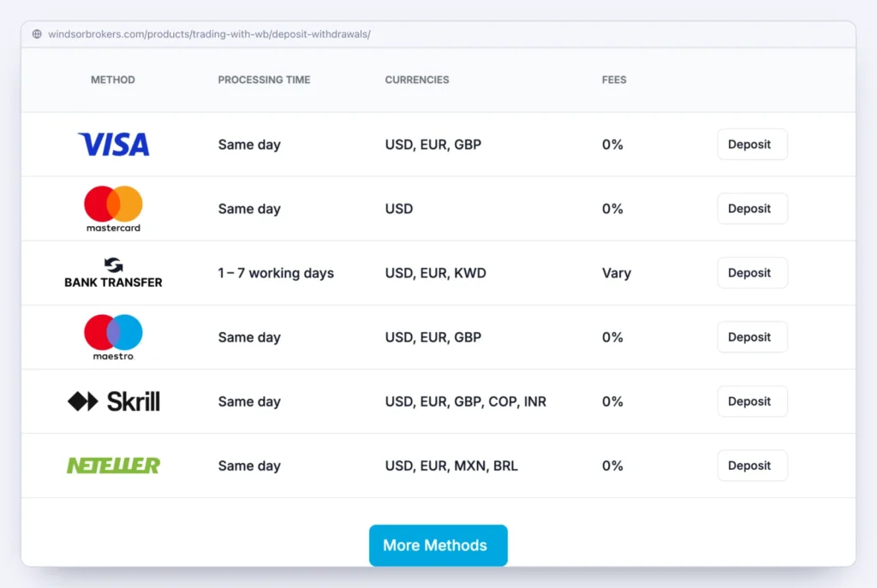Screen dimensions: 877x588
Task: Click the CURRENCIES column header
Action: click(417, 80)
